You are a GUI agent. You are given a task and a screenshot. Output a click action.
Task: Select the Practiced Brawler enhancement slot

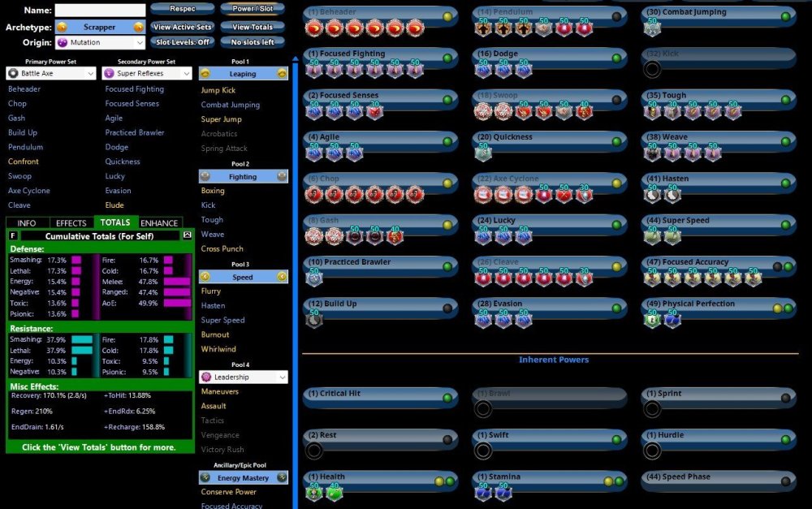pyautogui.click(x=314, y=278)
